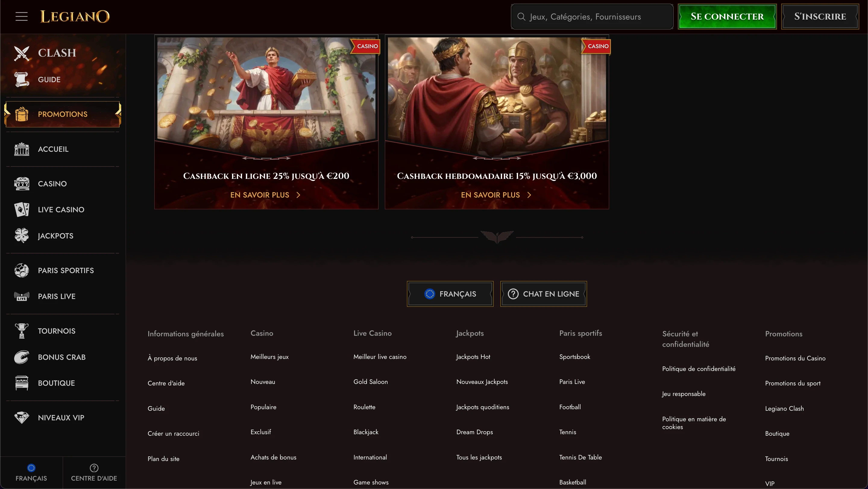Open the Jeu responsable footer link
This screenshot has width=868, height=489.
(x=684, y=394)
